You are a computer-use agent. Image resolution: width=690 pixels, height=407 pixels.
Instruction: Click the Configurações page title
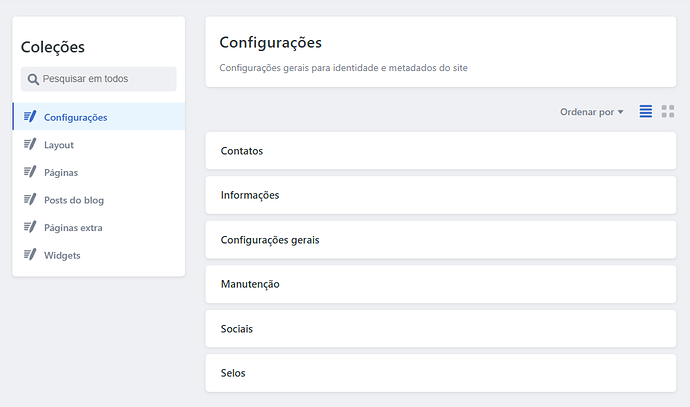click(271, 43)
